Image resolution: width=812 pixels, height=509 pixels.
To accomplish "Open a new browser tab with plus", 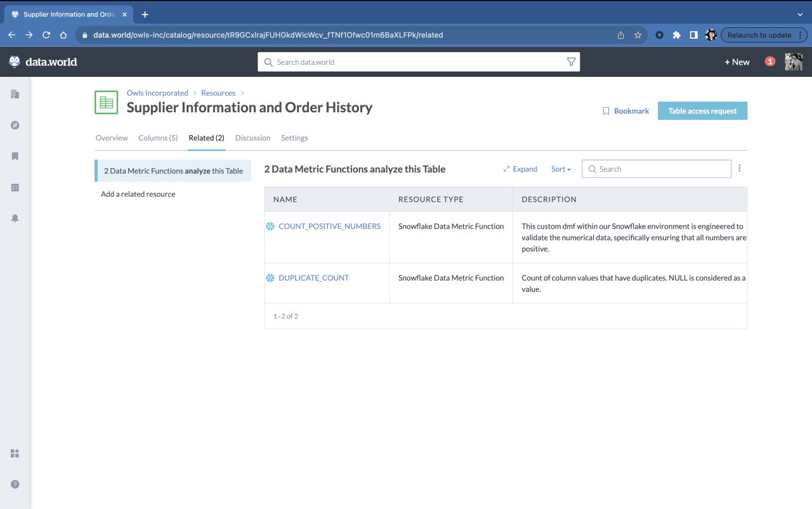I will point(145,14).
